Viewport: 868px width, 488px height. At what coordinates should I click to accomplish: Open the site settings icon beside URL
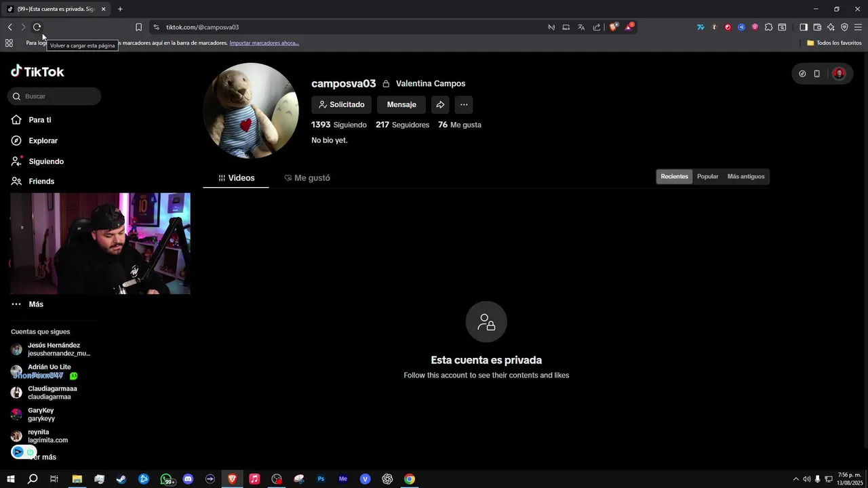tap(156, 27)
